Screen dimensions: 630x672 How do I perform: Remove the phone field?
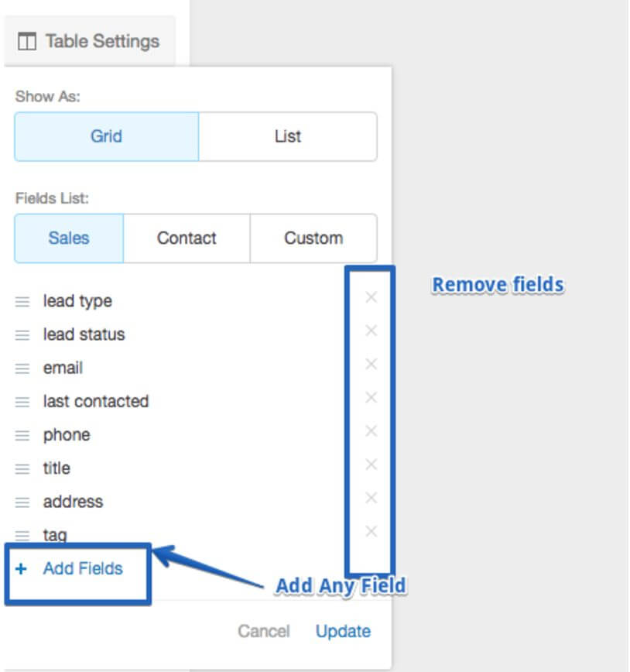pos(371,431)
